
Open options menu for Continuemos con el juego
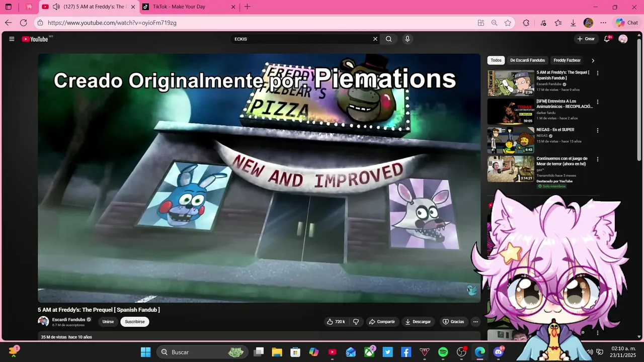(x=598, y=159)
